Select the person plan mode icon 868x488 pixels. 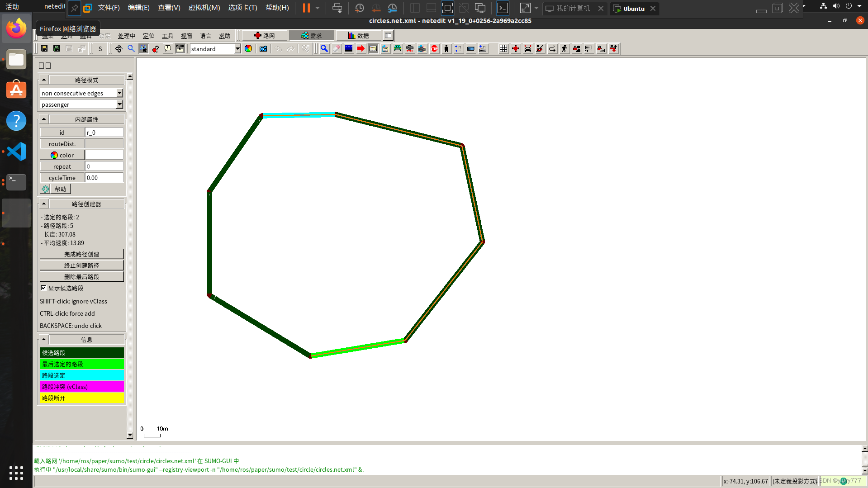click(459, 49)
